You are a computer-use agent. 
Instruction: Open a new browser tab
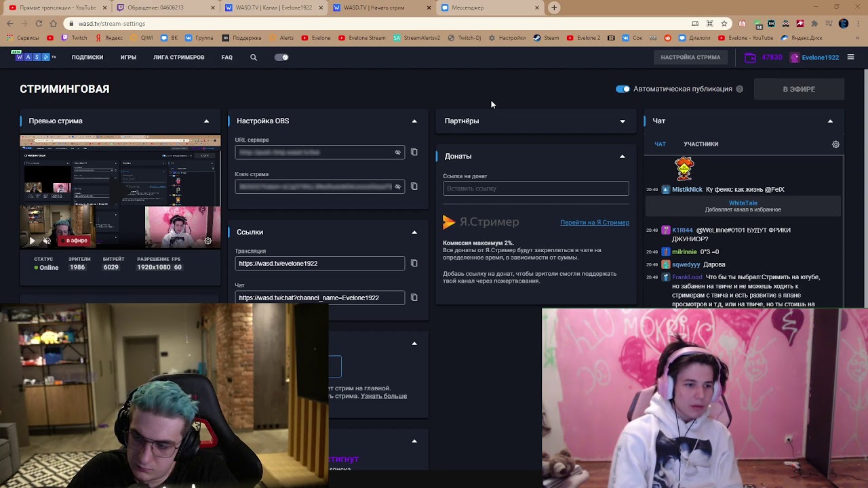coord(554,7)
